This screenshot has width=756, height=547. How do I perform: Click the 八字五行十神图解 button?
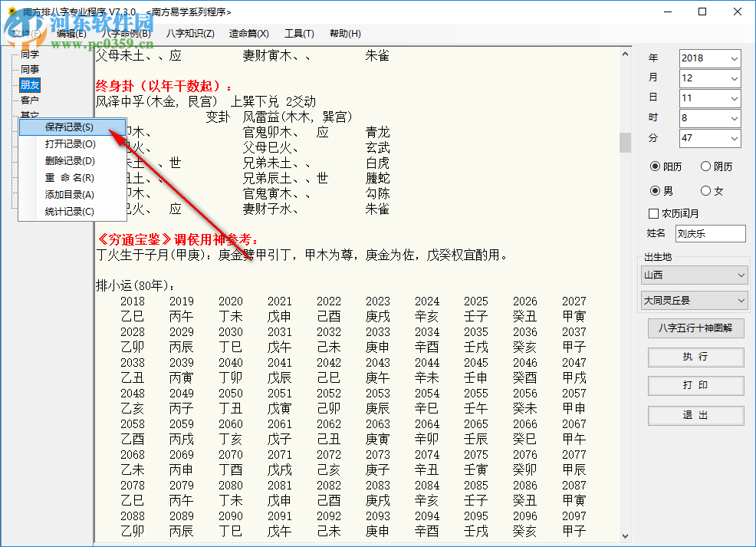[695, 328]
